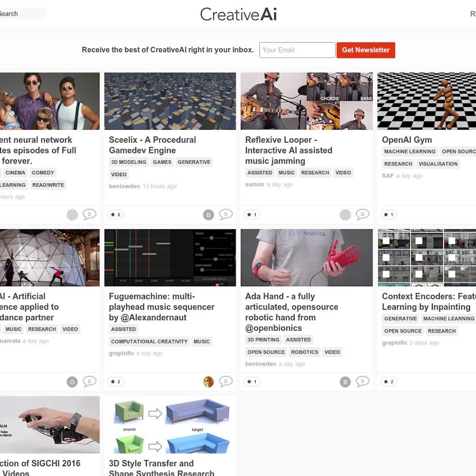Click the dotted avatar on the Reflexive Looper post

coord(345,214)
